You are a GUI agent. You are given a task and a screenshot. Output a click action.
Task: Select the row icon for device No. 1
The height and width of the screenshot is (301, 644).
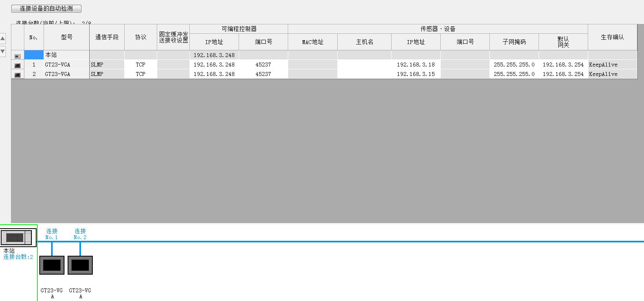(17, 65)
